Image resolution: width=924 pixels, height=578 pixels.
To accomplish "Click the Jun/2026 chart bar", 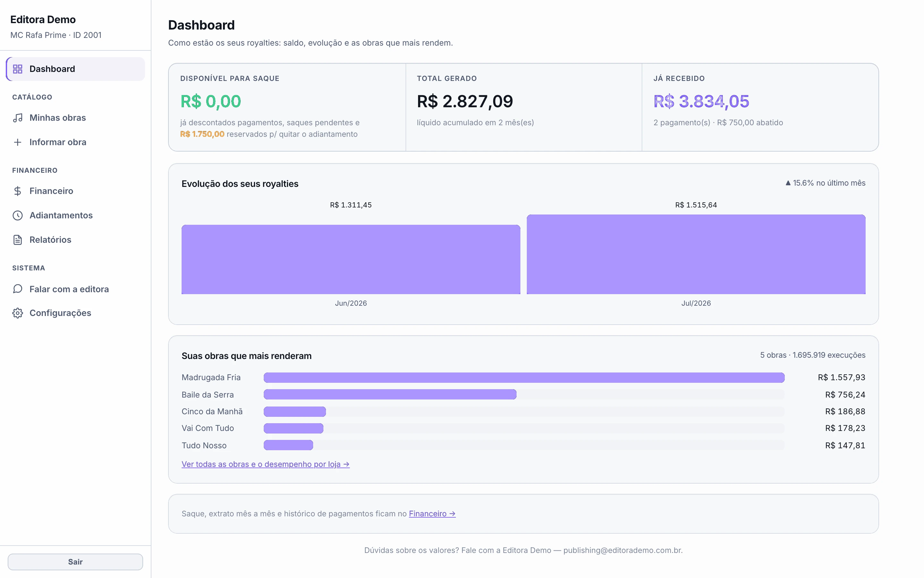I will point(350,259).
